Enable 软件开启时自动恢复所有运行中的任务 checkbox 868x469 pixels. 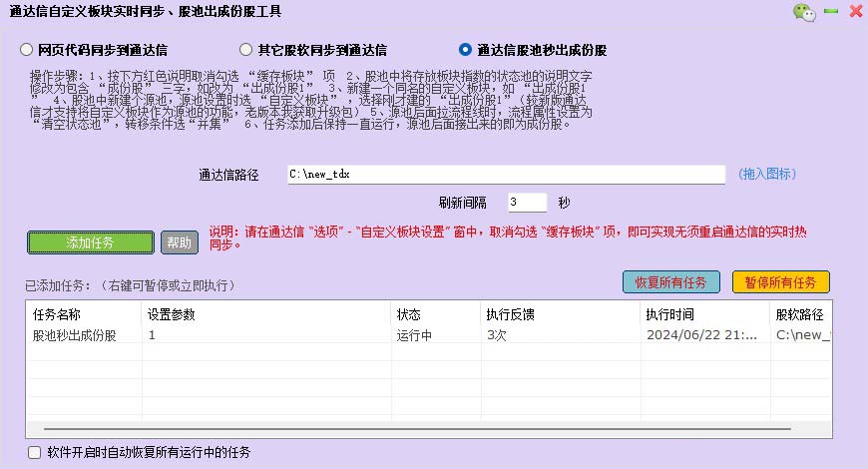click(35, 452)
